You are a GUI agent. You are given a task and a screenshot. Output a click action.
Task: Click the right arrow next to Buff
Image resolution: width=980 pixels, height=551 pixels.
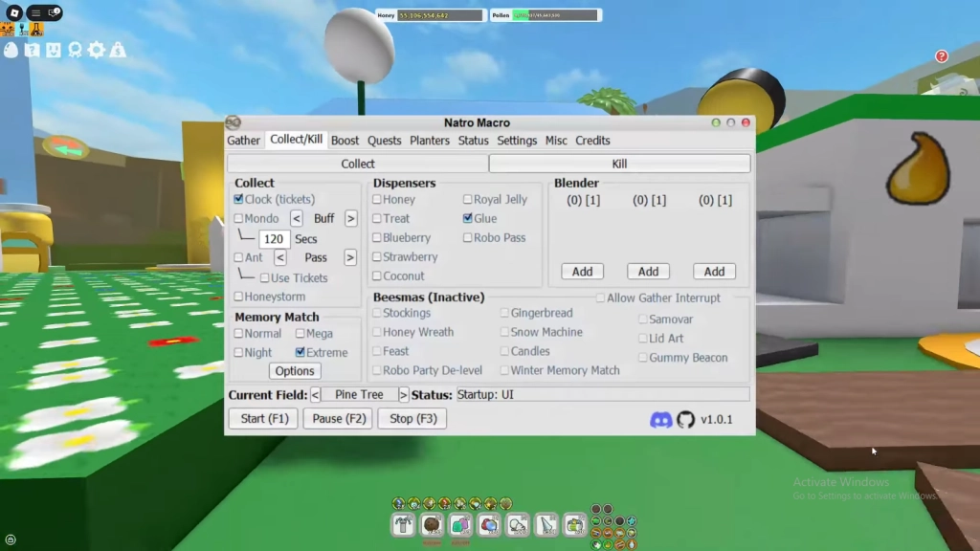click(350, 219)
